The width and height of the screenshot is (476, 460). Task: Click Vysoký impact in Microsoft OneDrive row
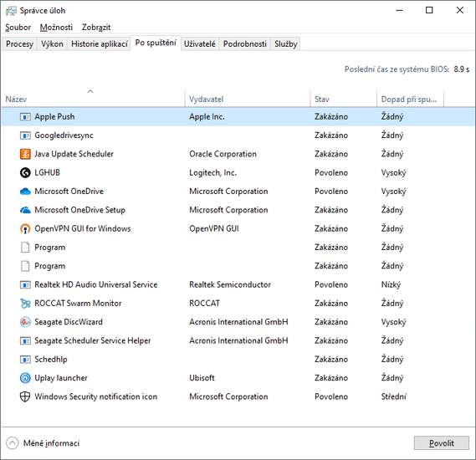393,192
